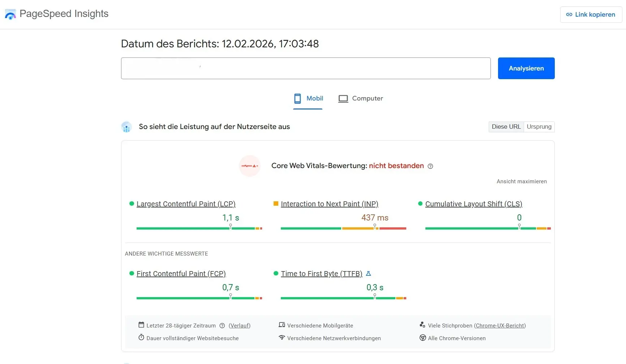The height and width of the screenshot is (364, 626).
Task: Switch field data view to Ursprung
Action: point(539,127)
